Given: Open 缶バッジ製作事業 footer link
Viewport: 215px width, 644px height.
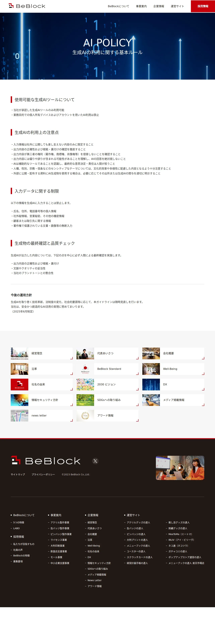Looking at the screenshot, I should point(60,528).
